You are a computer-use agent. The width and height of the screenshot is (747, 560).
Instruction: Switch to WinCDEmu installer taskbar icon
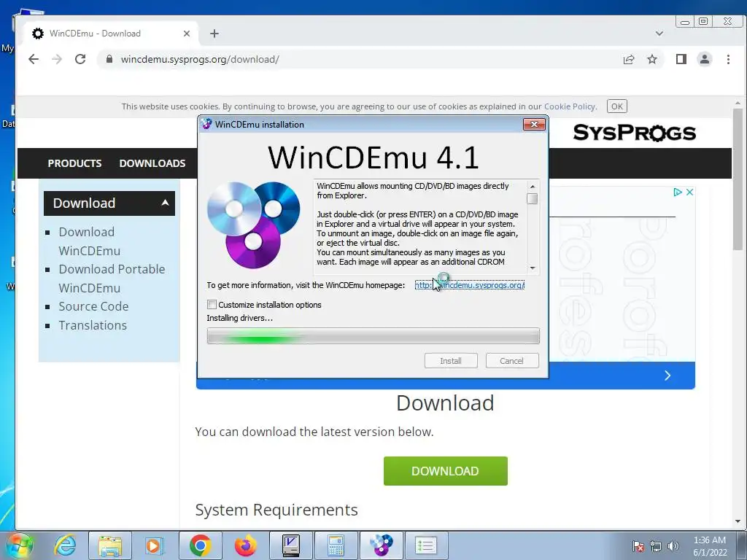tap(381, 545)
